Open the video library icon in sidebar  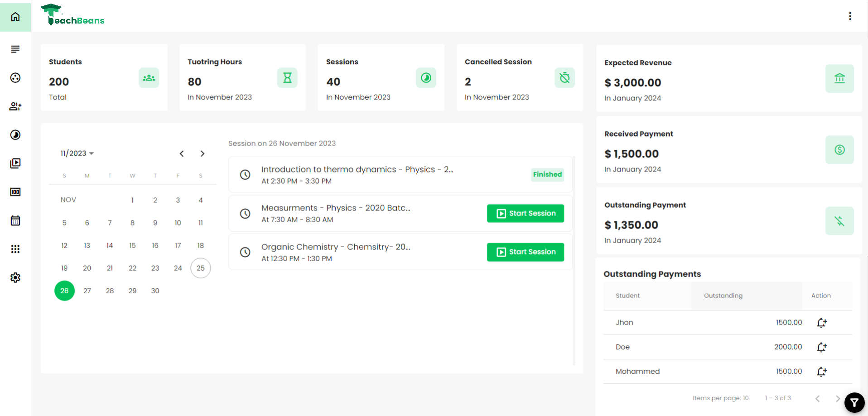[15, 163]
